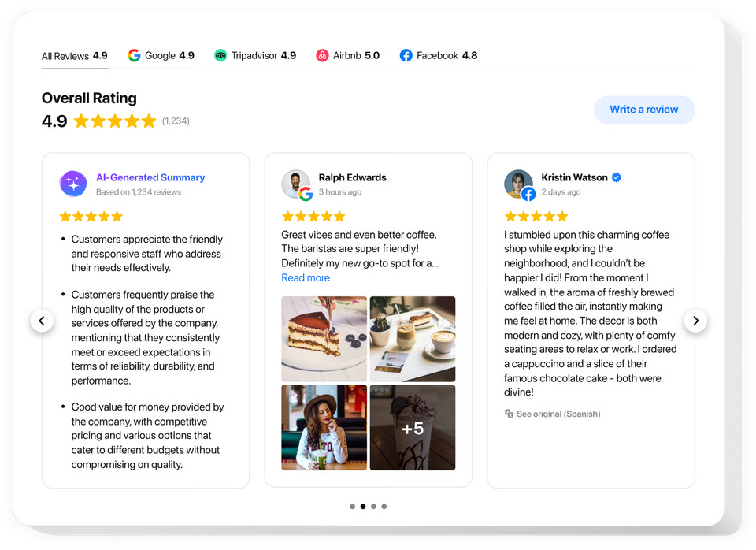Click the verified badge beside Kristin Watson
The image size is (756, 550).
pos(617,178)
